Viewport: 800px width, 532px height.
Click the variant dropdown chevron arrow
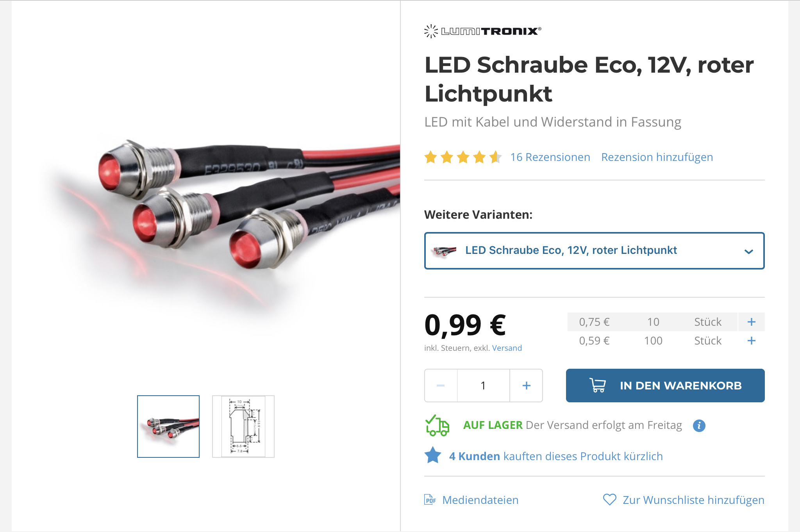748,251
